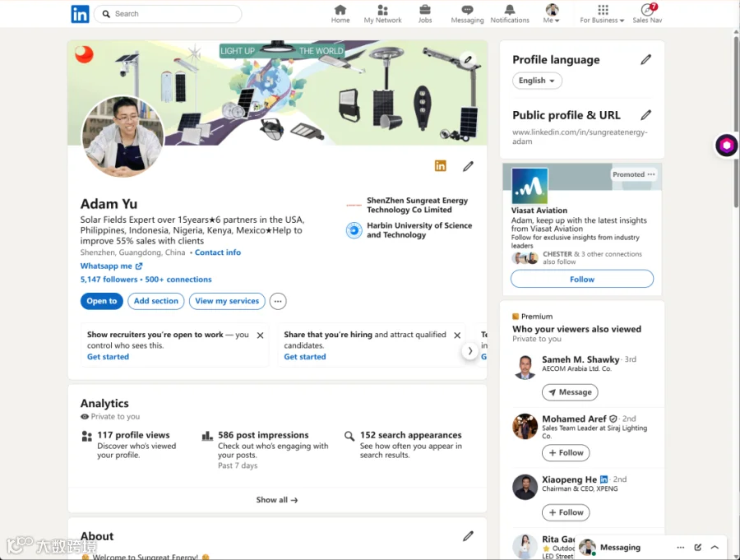Open 152 search appearances analytics
The image size is (740, 560).
[410, 435]
